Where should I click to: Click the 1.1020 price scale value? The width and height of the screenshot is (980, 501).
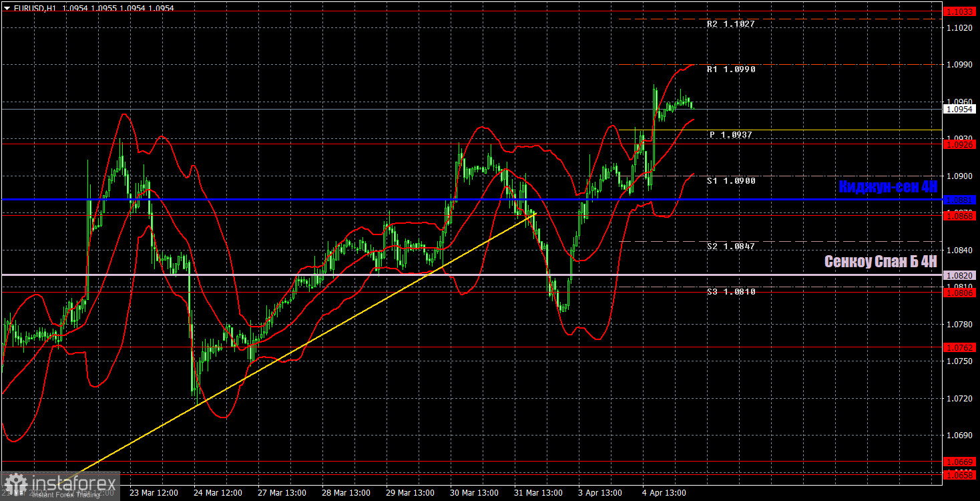[x=959, y=27]
